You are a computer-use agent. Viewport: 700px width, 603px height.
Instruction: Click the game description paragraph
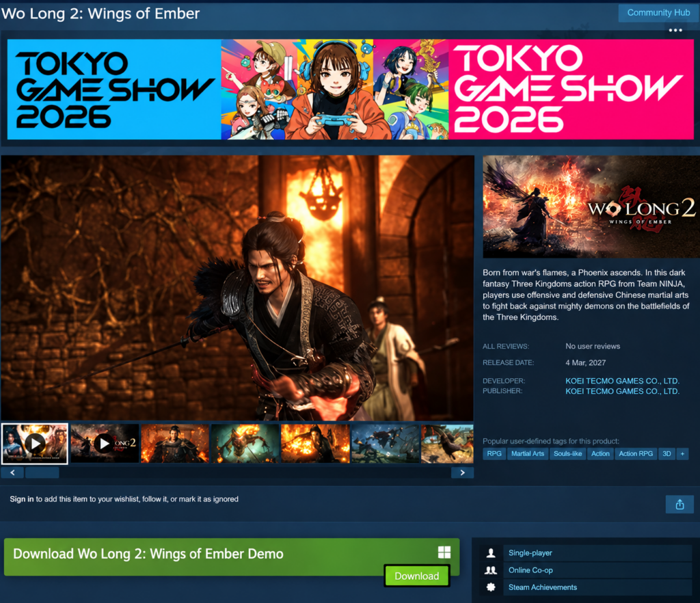(586, 295)
